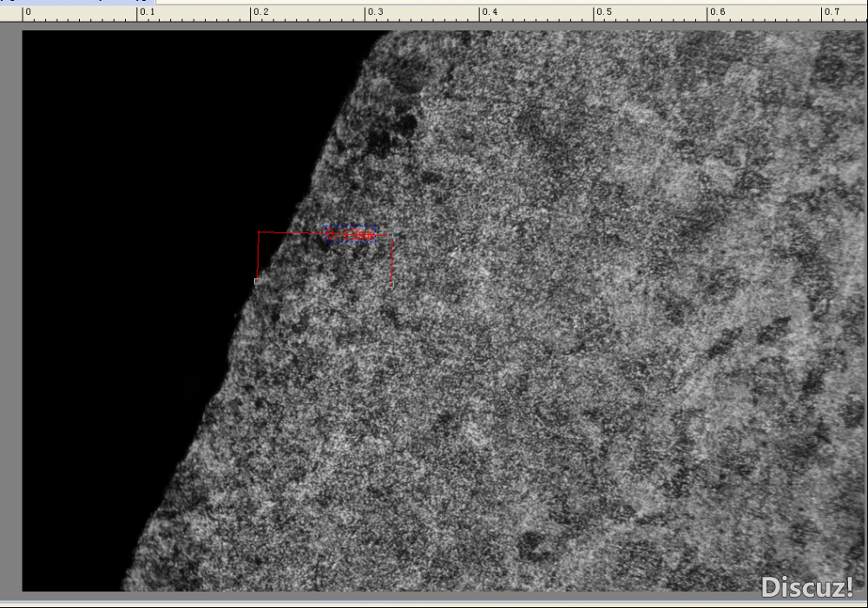Viewport: 868px width, 608px height.
Task: Click the ruler mark labeled 0.6
Action: (718, 11)
